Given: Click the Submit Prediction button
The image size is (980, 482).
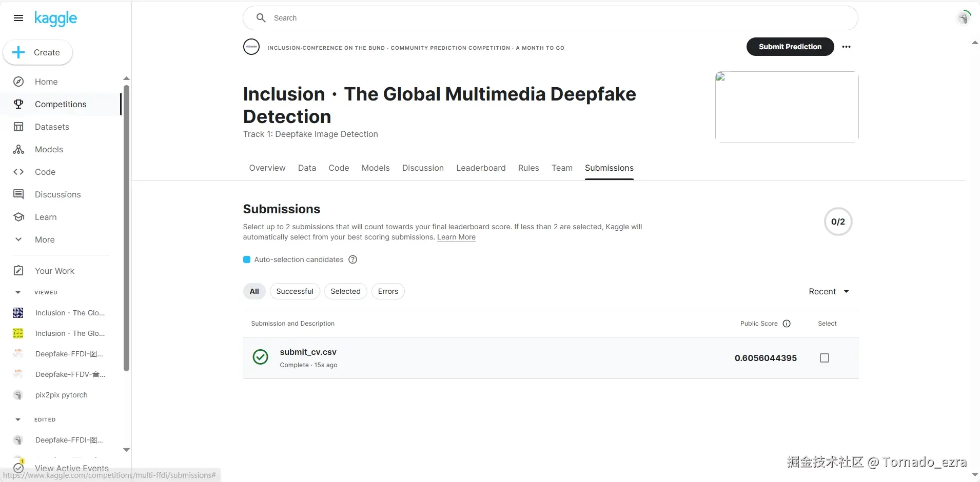Looking at the screenshot, I should coord(790,47).
